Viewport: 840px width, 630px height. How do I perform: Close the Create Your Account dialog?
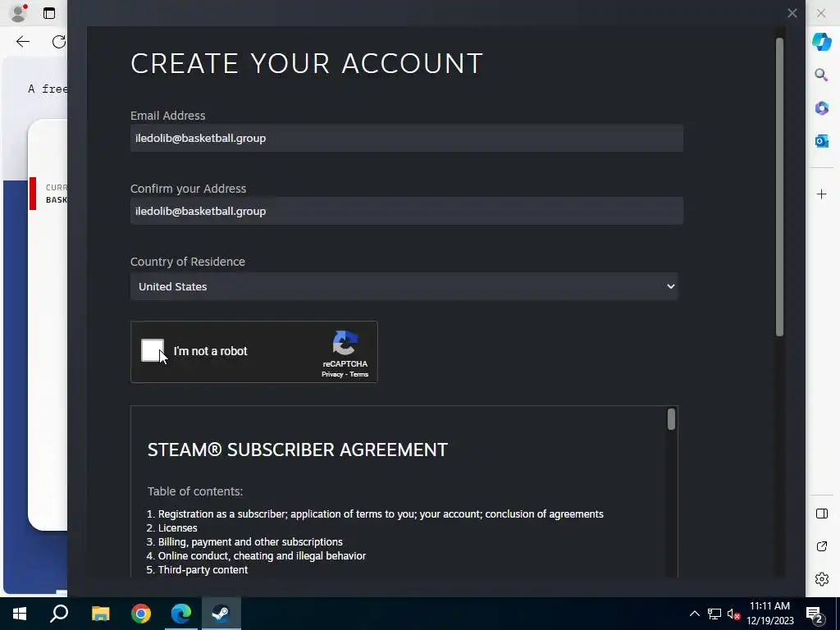pyautogui.click(x=792, y=13)
